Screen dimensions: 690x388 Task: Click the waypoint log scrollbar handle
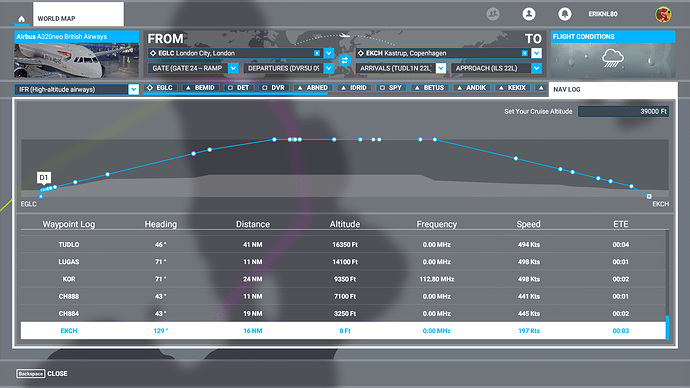tap(667, 327)
